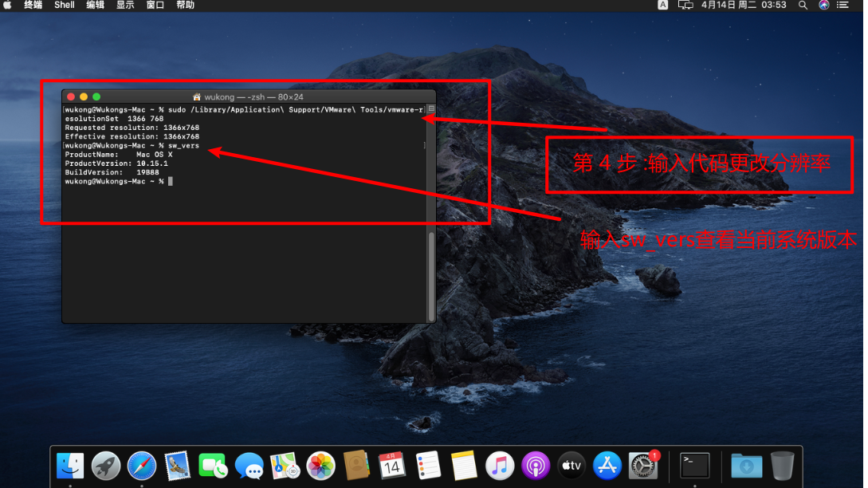Open the Podcasts app from the Dock
The height and width of the screenshot is (488, 868).
(x=535, y=465)
